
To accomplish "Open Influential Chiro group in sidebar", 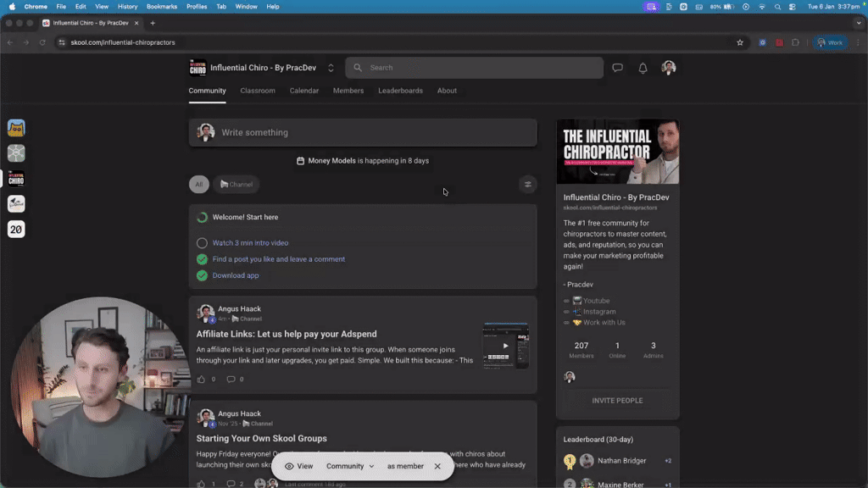I will point(16,179).
